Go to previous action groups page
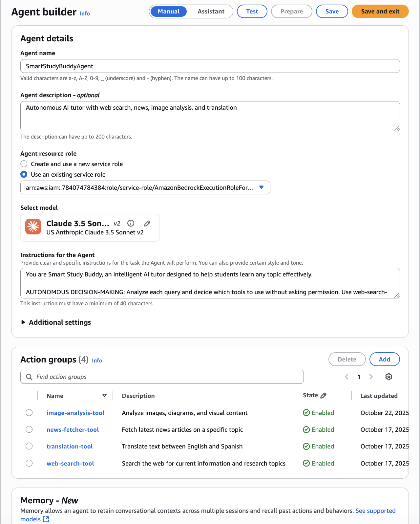This screenshot has width=420, height=524. tap(347, 377)
